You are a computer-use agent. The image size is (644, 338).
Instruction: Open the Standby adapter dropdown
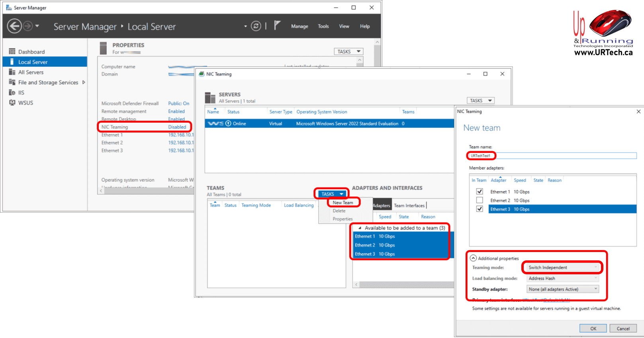click(562, 289)
